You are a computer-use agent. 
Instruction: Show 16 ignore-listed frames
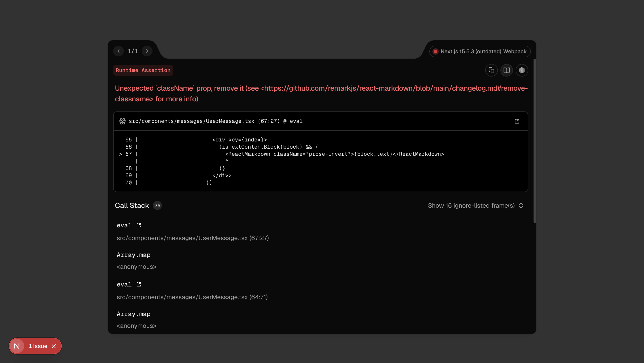(x=475, y=206)
